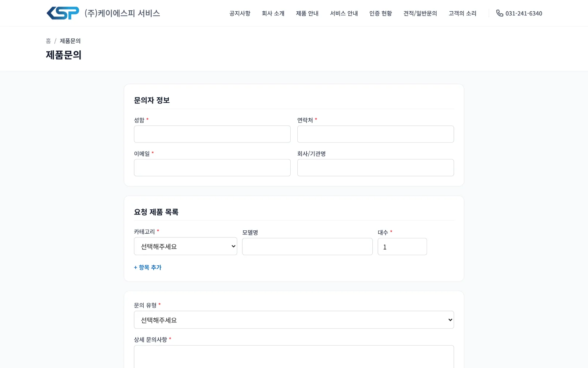The width and height of the screenshot is (588, 368).
Task: Click the 제품문의 breadcrumb text
Action: [x=70, y=41]
